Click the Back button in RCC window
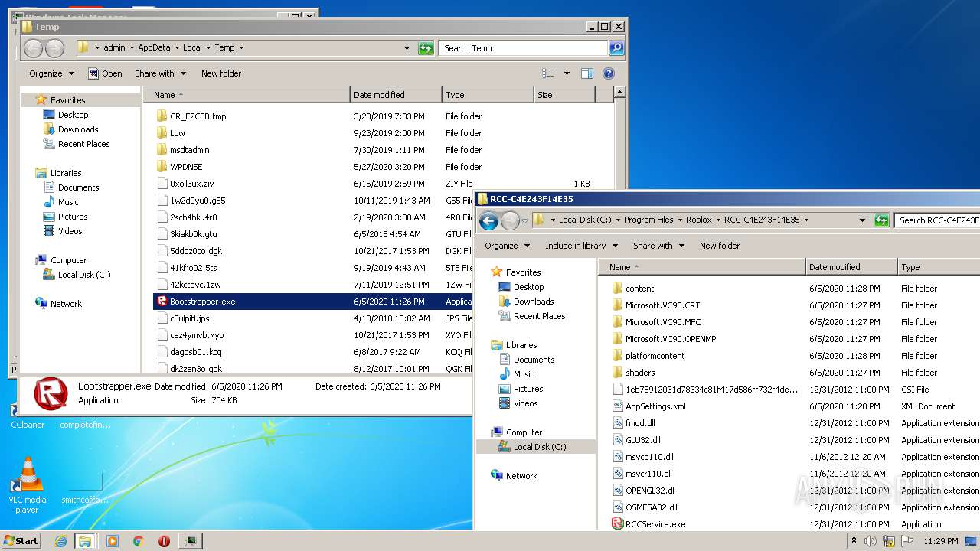The width and height of the screenshot is (980, 551). pyautogui.click(x=488, y=220)
